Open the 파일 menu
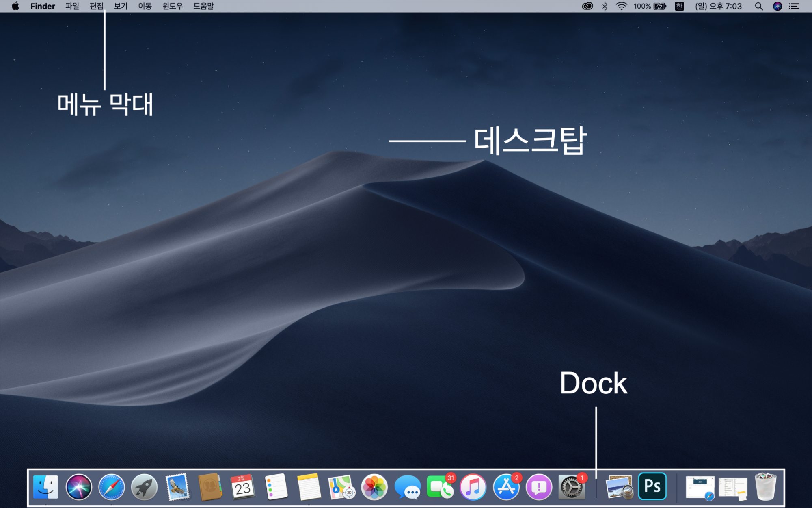Screen dimensions: 812x508 72,6
